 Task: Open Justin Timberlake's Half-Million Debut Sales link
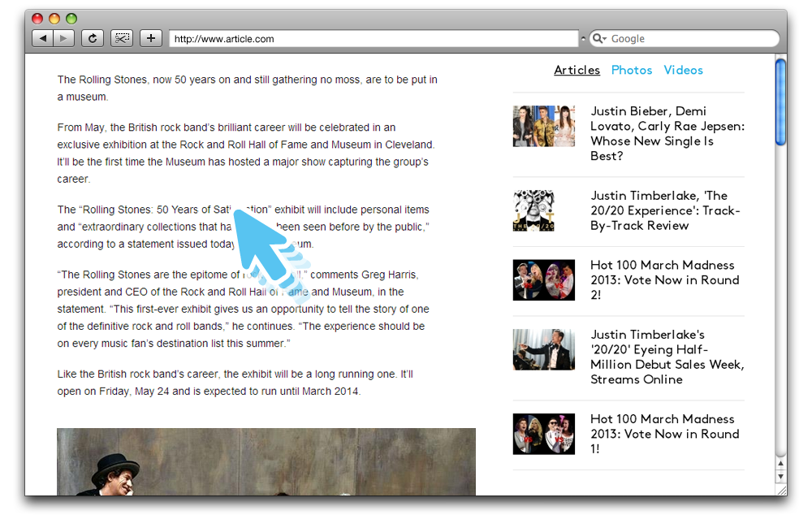[667, 357]
